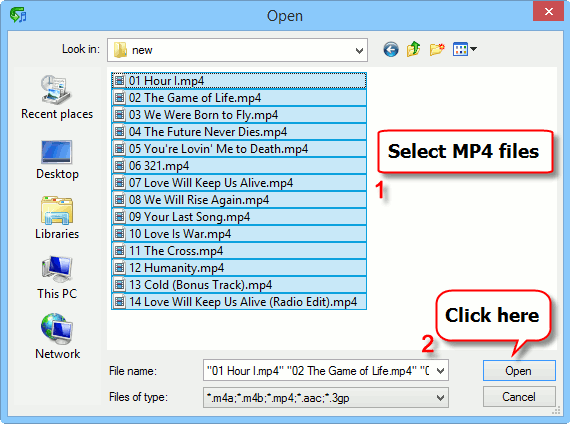570x424 pixels.
Task: Click the file icon of 06 321.mp4
Action: click(x=119, y=165)
